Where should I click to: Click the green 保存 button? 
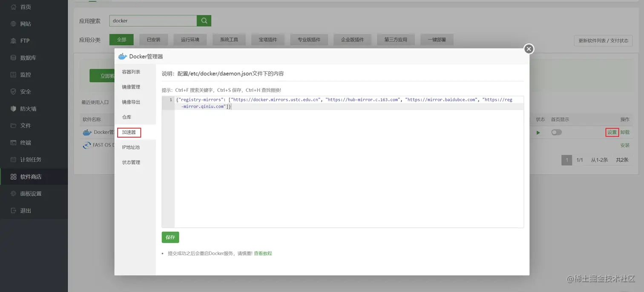pos(170,238)
